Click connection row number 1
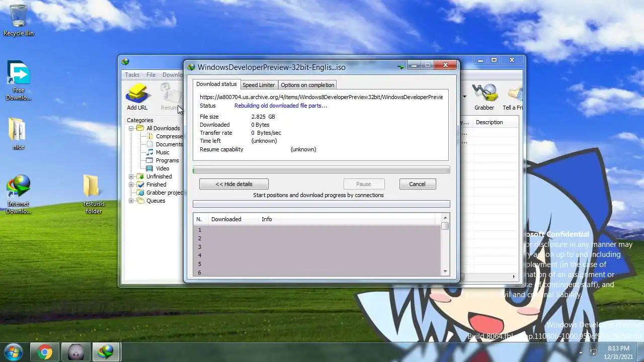This screenshot has width=644, height=362. point(317,230)
